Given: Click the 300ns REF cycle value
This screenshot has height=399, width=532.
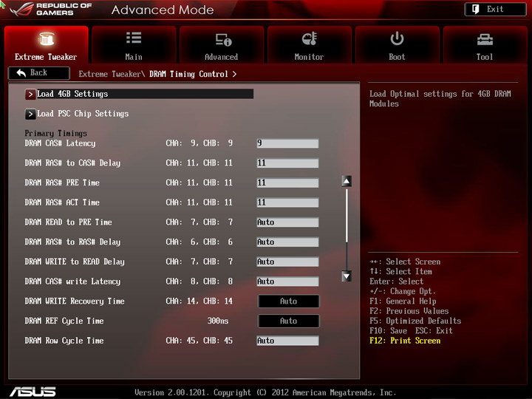Looking at the screenshot, I should click(218, 321).
